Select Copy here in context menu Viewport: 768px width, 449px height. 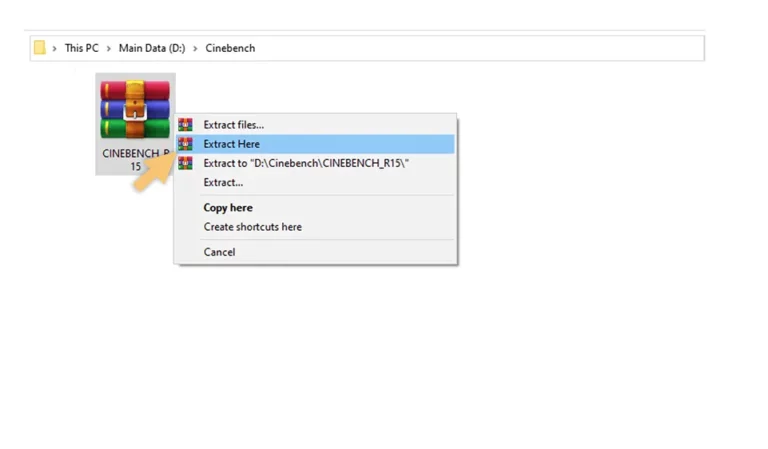click(x=315, y=208)
